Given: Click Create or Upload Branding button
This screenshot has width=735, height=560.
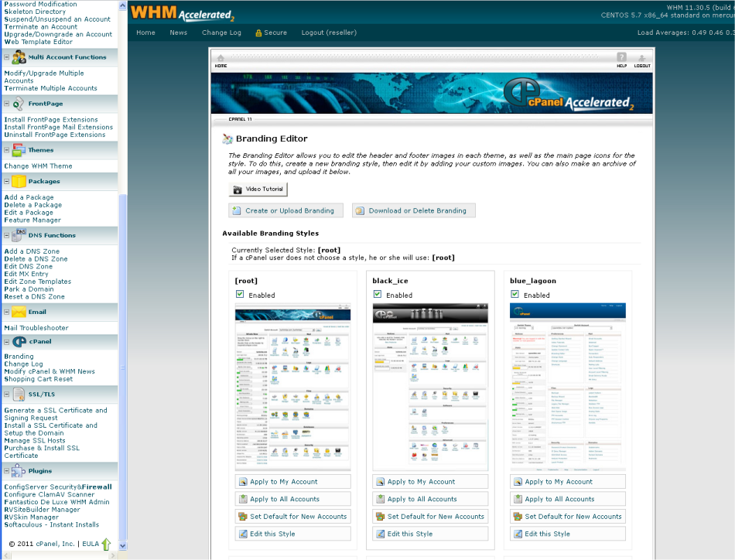Looking at the screenshot, I should click(x=286, y=211).
